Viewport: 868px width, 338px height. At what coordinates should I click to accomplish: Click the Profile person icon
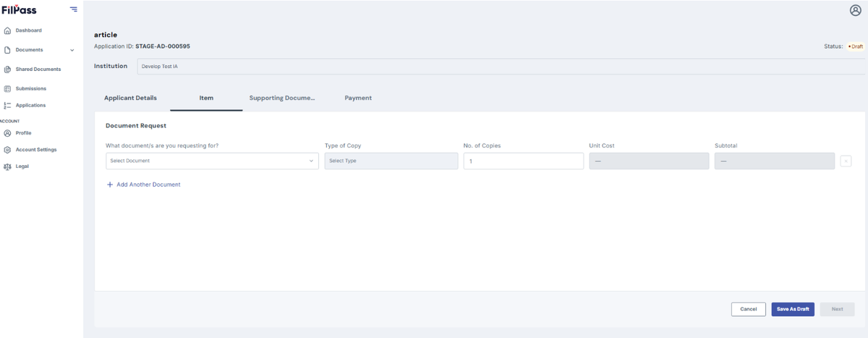coord(7,133)
